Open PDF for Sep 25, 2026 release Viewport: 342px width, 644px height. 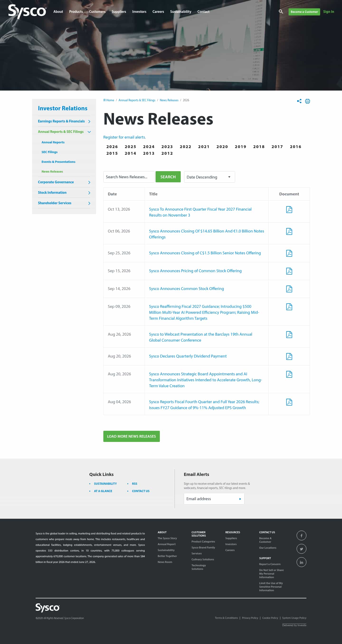coord(289,253)
